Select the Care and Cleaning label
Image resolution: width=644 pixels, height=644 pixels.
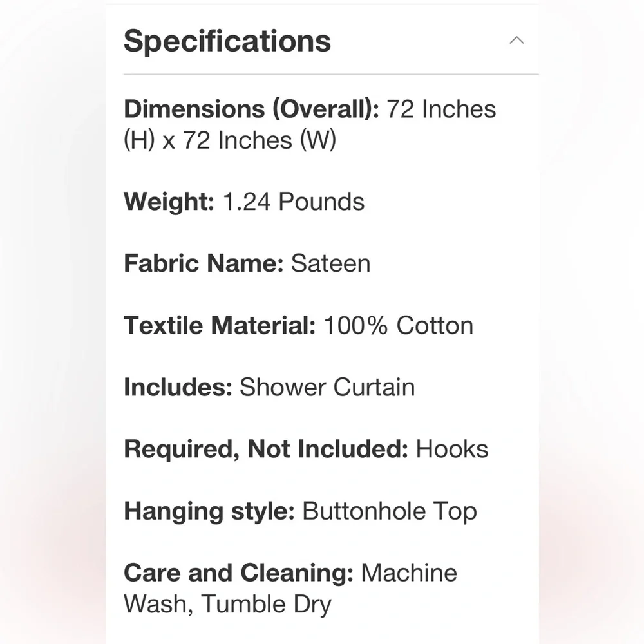pyautogui.click(x=238, y=573)
